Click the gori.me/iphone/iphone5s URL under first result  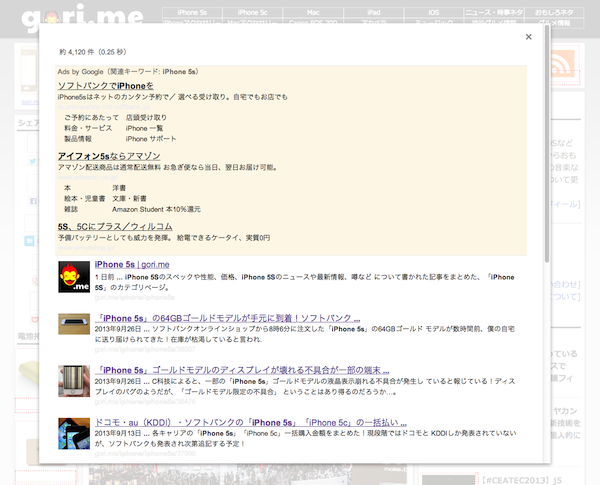pyautogui.click(x=135, y=297)
